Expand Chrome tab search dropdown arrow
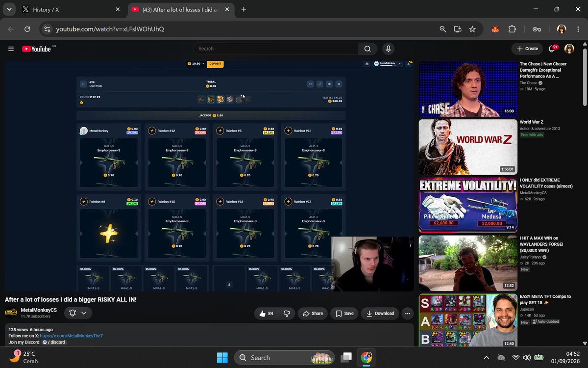Image resolution: width=588 pixels, height=368 pixels. [x=9, y=9]
